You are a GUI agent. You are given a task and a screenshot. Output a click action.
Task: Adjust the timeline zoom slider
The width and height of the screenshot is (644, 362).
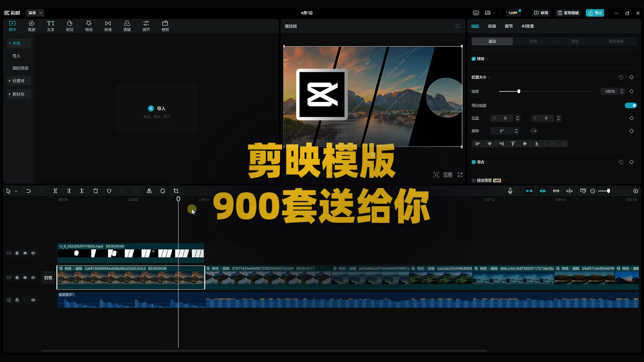[x=608, y=191]
